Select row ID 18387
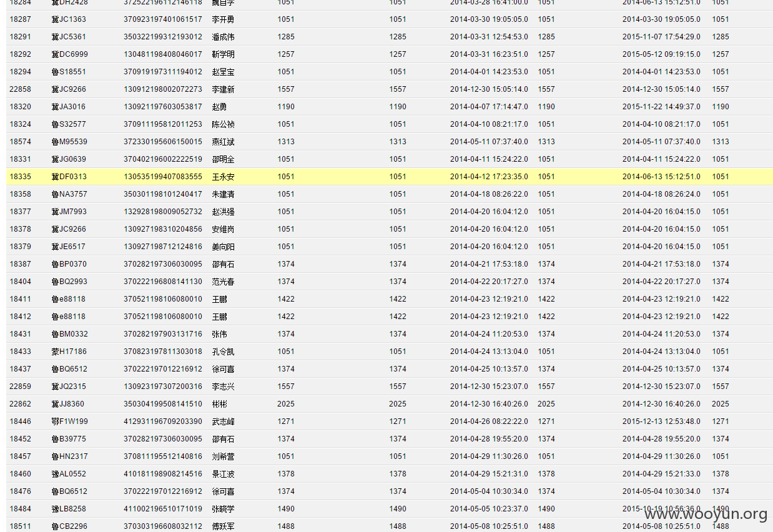773x532 pixels. [x=20, y=264]
